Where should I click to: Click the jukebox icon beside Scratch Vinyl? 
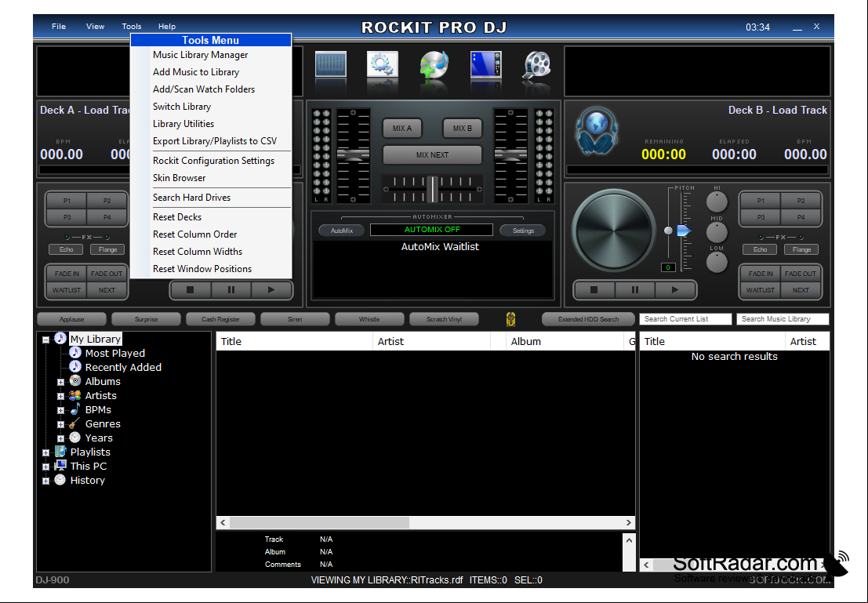(510, 319)
